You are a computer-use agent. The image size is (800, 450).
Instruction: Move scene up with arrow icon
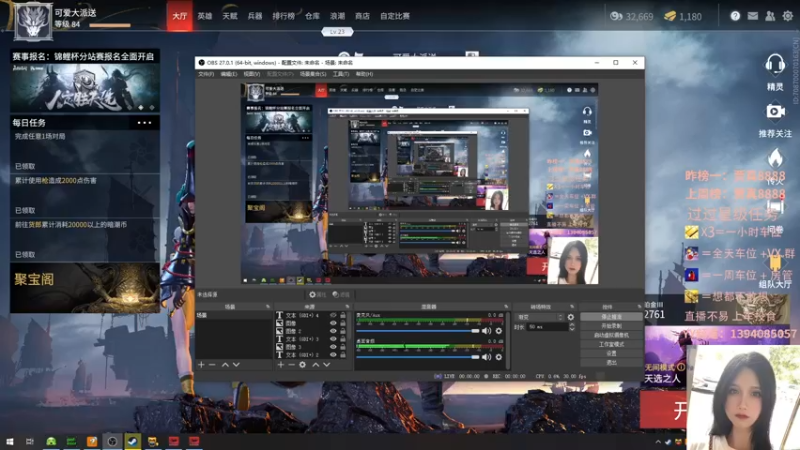point(225,365)
